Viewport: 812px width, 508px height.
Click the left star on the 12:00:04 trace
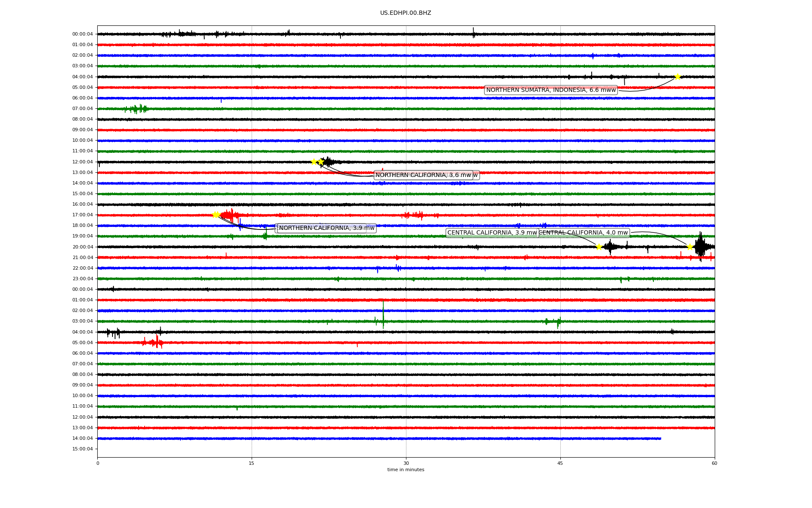click(314, 162)
